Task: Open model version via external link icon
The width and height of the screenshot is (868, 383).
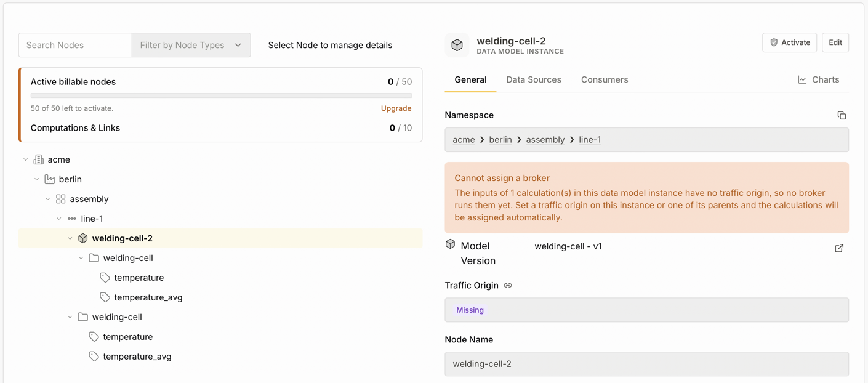Action: (839, 248)
